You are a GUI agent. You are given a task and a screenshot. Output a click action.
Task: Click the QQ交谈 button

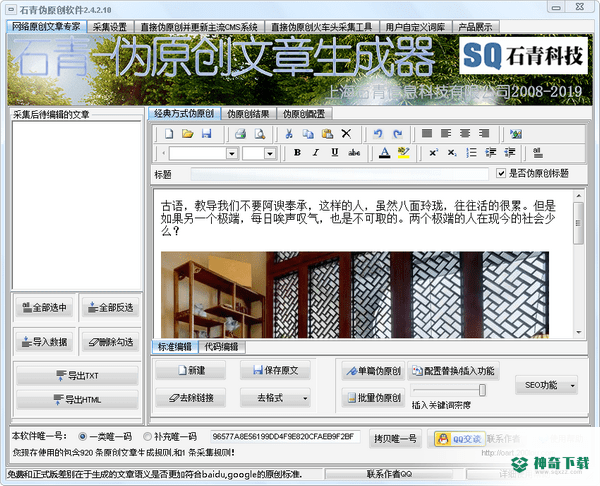pyautogui.click(x=460, y=439)
